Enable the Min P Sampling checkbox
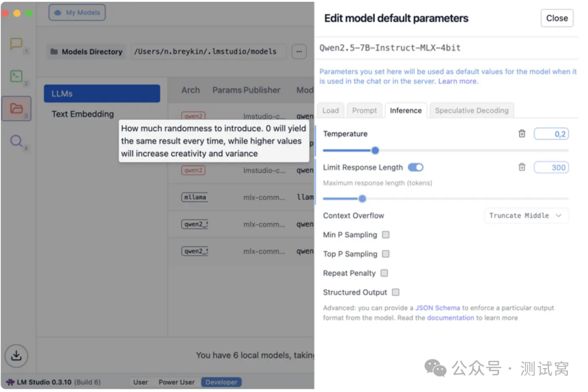The width and height of the screenshot is (588, 392). pyautogui.click(x=385, y=235)
